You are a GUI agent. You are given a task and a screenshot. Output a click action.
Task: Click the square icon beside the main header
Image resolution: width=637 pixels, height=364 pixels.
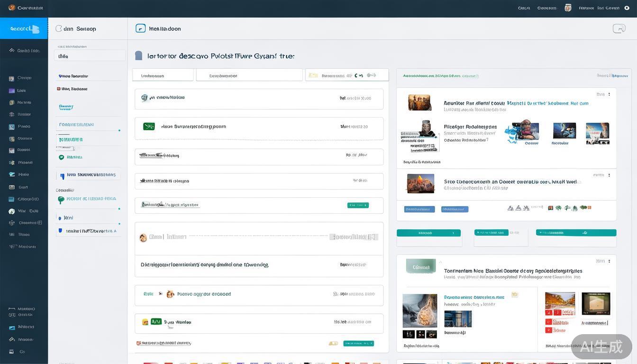[140, 28]
